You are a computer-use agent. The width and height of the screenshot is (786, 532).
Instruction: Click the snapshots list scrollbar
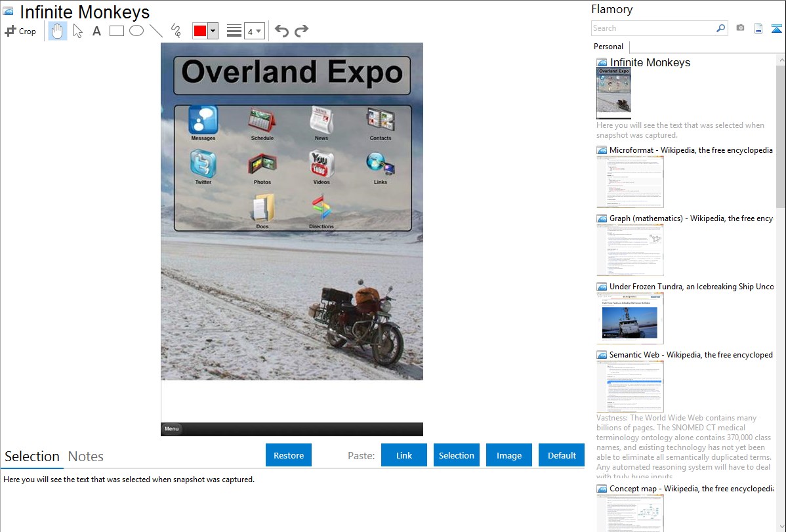(781, 136)
